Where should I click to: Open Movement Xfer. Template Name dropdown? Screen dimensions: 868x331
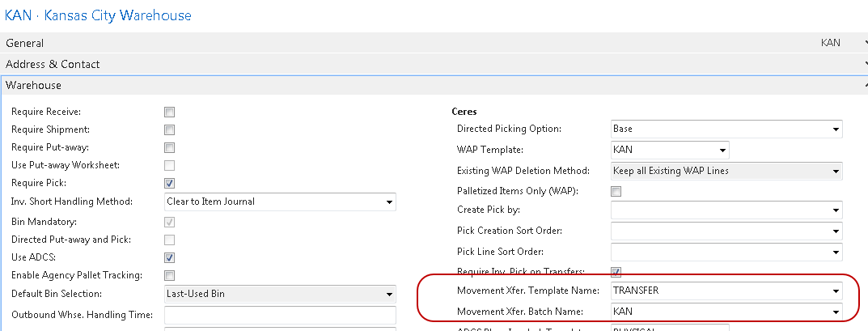pos(835,291)
